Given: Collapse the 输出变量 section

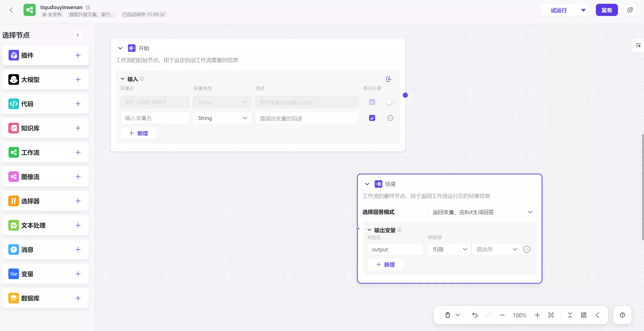Looking at the screenshot, I should 369,230.
